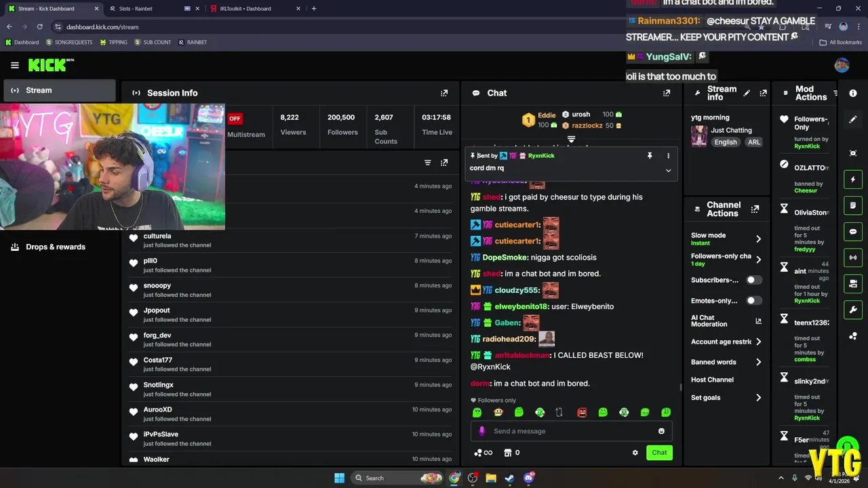
Task: Open Steam from the taskbar
Action: (509, 478)
